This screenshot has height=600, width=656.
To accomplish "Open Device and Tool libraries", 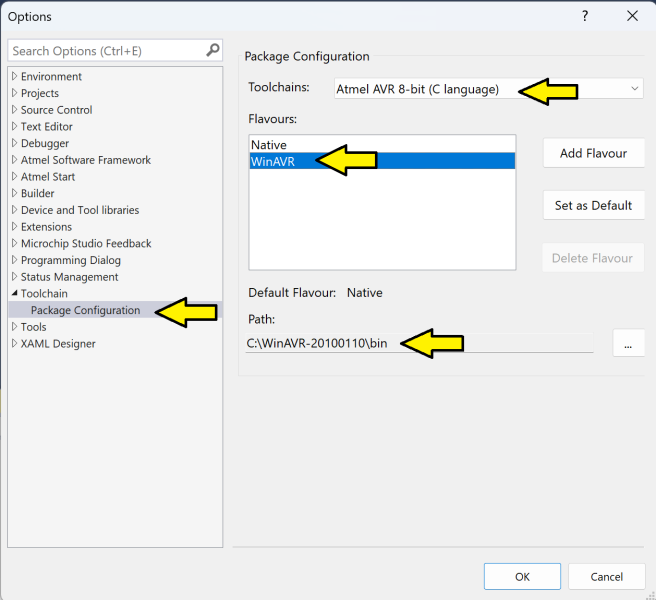I will click(x=79, y=210).
